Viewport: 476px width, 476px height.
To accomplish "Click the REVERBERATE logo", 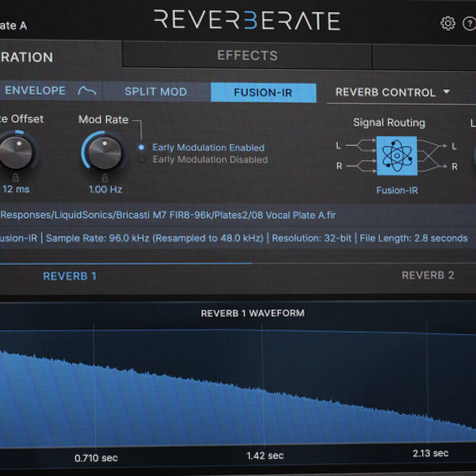I will coord(247,20).
